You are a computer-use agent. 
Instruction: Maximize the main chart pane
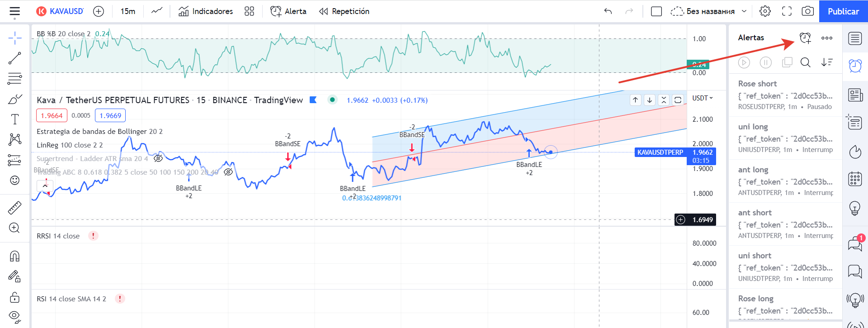[x=678, y=100]
